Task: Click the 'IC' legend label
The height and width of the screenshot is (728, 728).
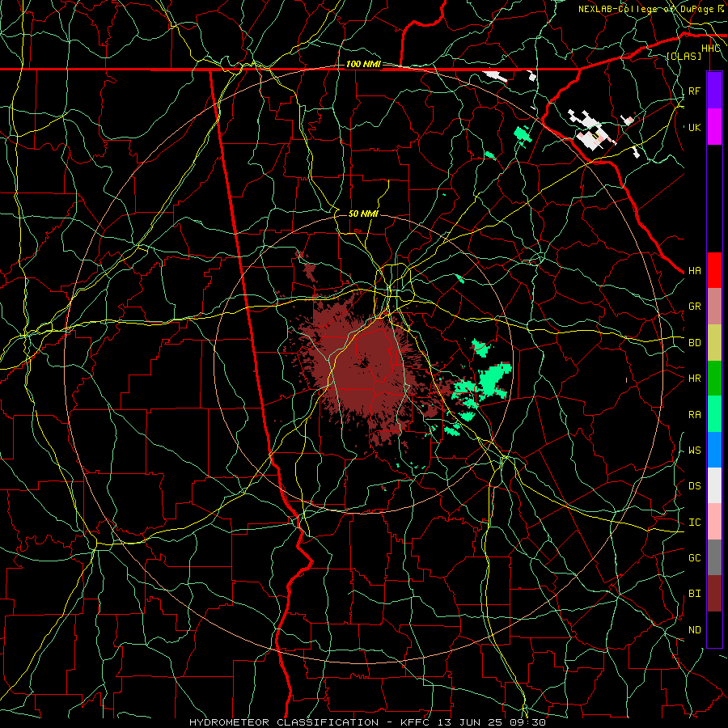Action: pyautogui.click(x=694, y=523)
